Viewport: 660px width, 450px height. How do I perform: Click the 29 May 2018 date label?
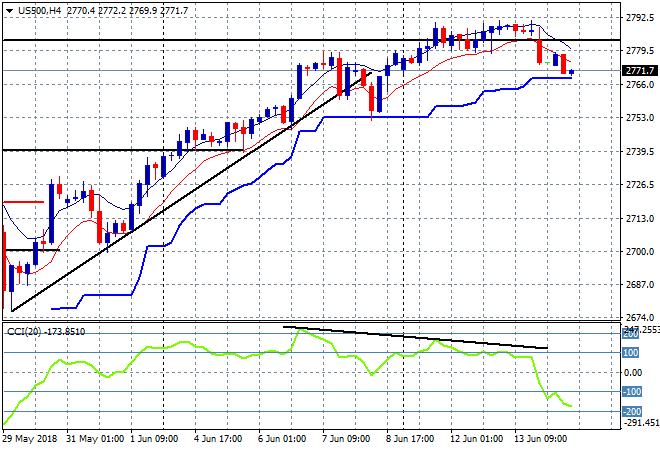pos(30,439)
